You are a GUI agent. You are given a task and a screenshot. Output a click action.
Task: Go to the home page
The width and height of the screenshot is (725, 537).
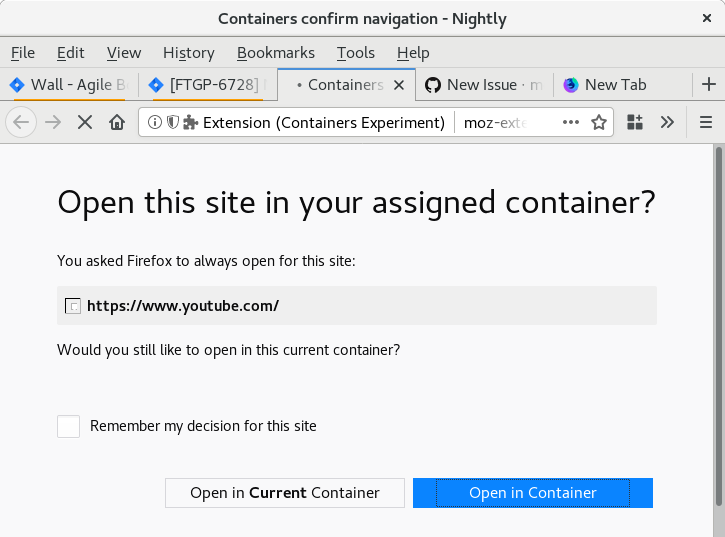pos(117,122)
